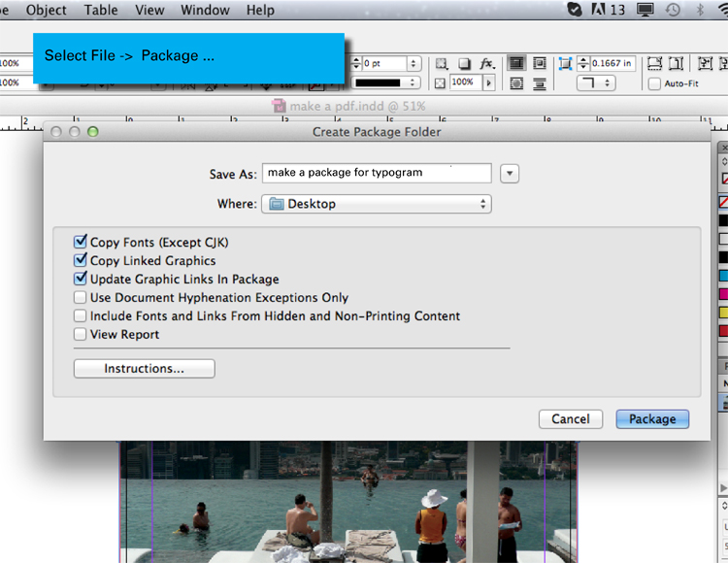Click the pool photo in document
Screen dimensions: 728x563
click(348, 502)
